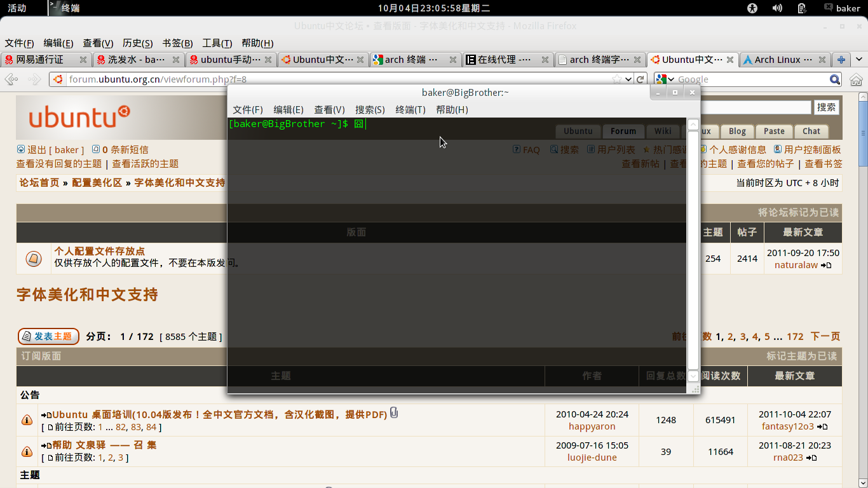Open terminal 终端(T) menu
Viewport: 868px width, 488px height.
coord(410,109)
